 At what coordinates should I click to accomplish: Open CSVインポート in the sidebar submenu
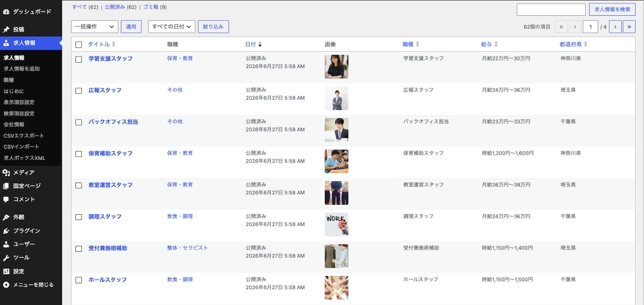pos(22,147)
